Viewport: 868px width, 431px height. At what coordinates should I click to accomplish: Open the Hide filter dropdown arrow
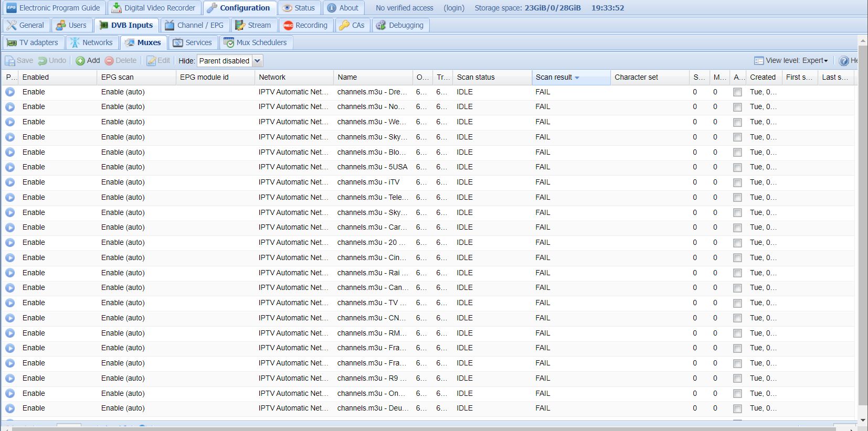257,61
